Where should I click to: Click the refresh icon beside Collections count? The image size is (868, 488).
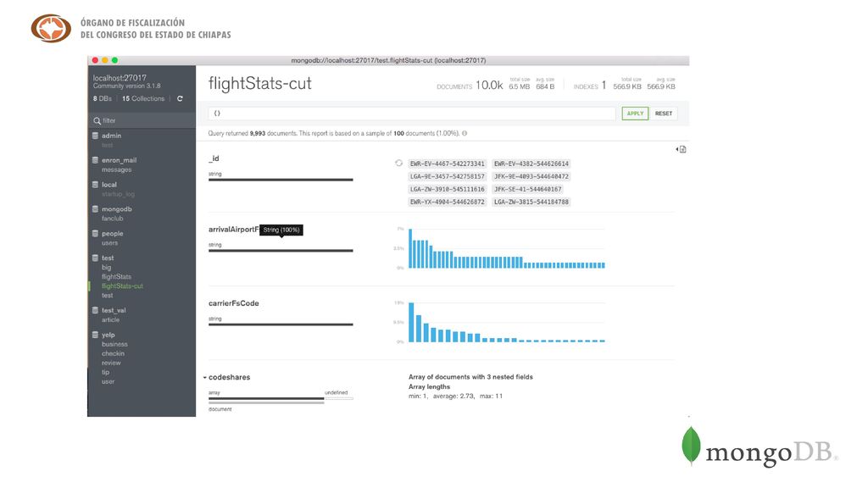[180, 98]
